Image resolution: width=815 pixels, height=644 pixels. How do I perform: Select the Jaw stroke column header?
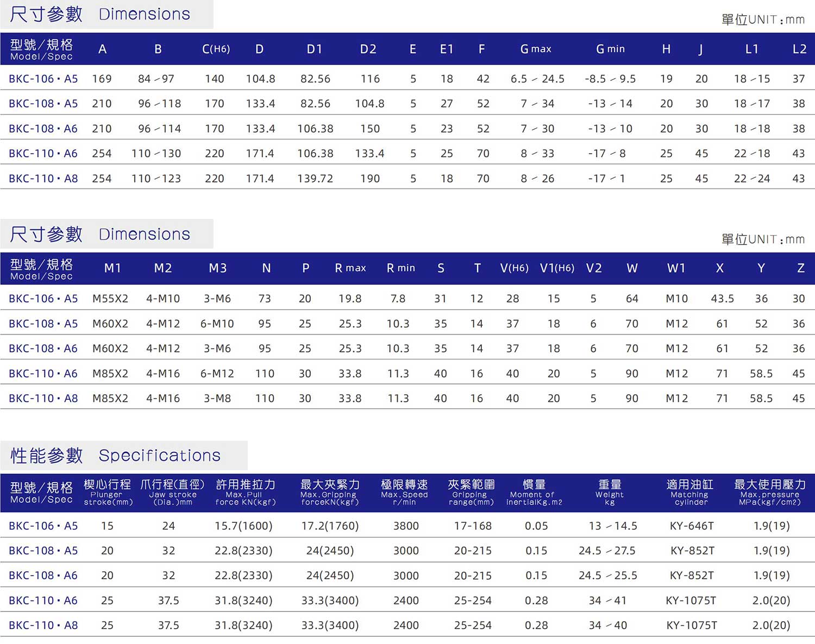pyautogui.click(x=172, y=492)
